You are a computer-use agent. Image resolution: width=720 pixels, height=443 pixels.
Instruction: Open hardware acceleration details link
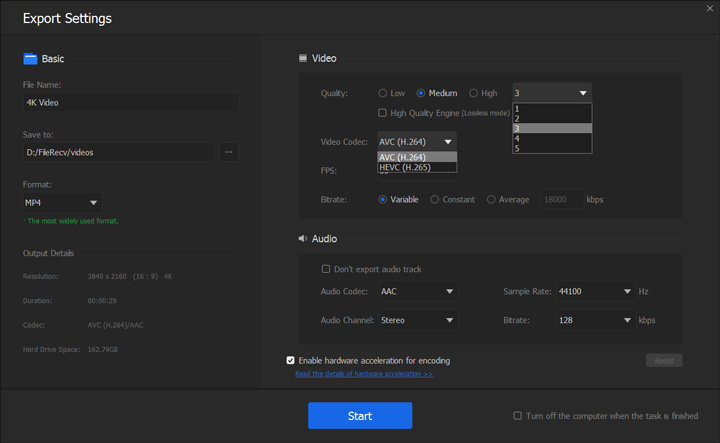(364, 374)
